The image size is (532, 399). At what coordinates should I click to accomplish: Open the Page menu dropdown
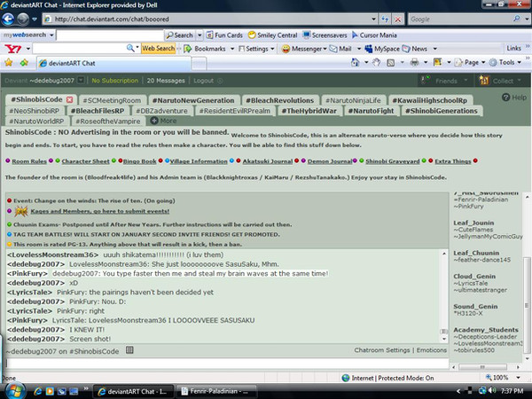click(470, 62)
